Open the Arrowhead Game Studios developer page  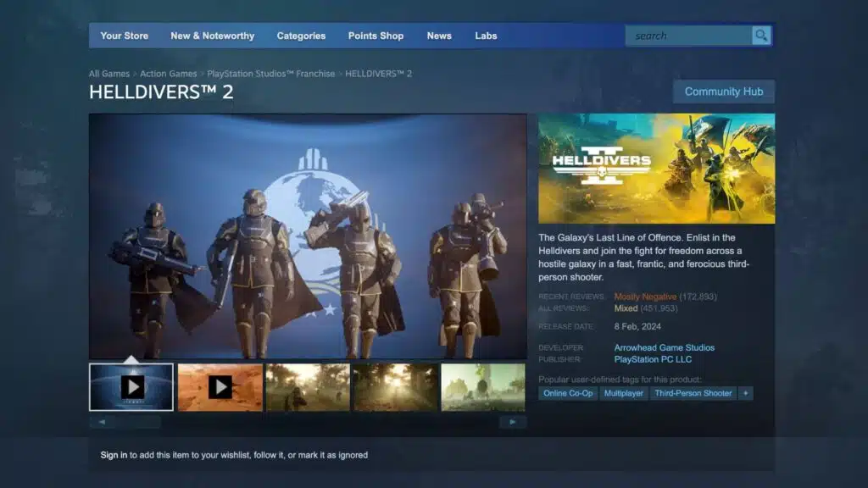(x=664, y=347)
